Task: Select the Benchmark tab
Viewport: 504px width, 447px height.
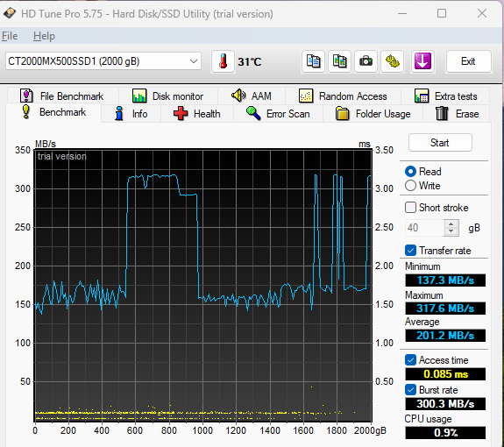Action: click(53, 112)
